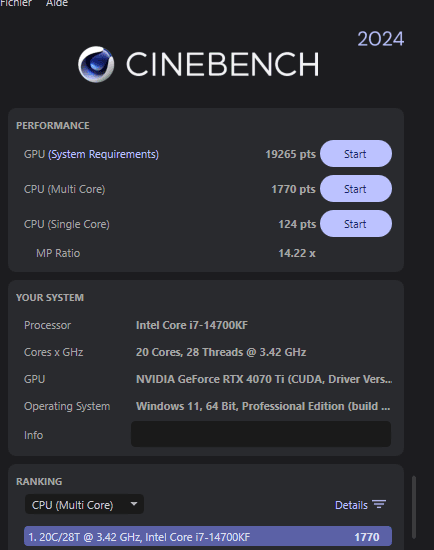Select ranking row 1. Intel Core i7-14700KF

point(208,537)
